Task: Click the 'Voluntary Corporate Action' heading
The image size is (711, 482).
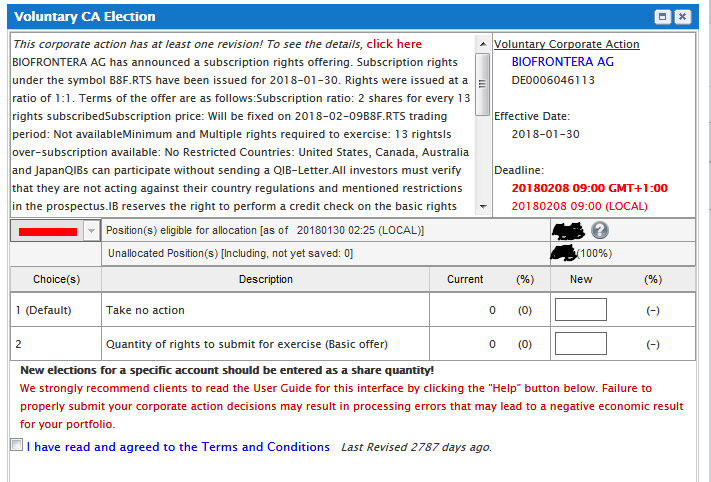Action: [567, 44]
